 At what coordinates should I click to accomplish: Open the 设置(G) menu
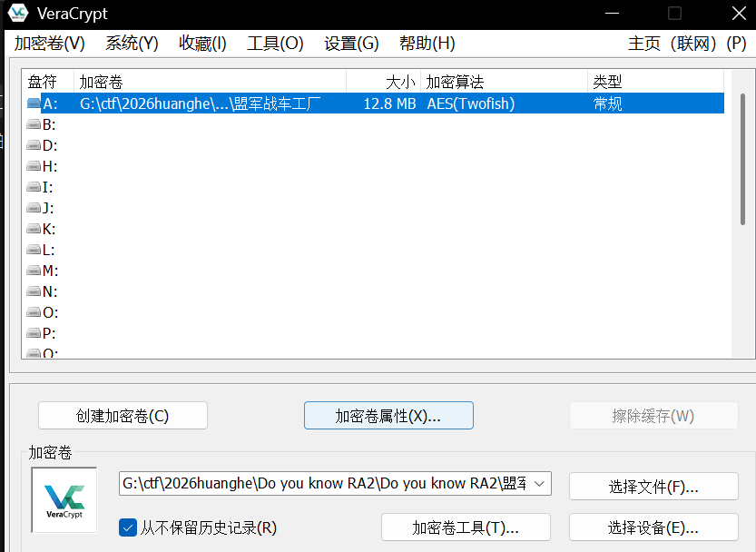coord(351,44)
